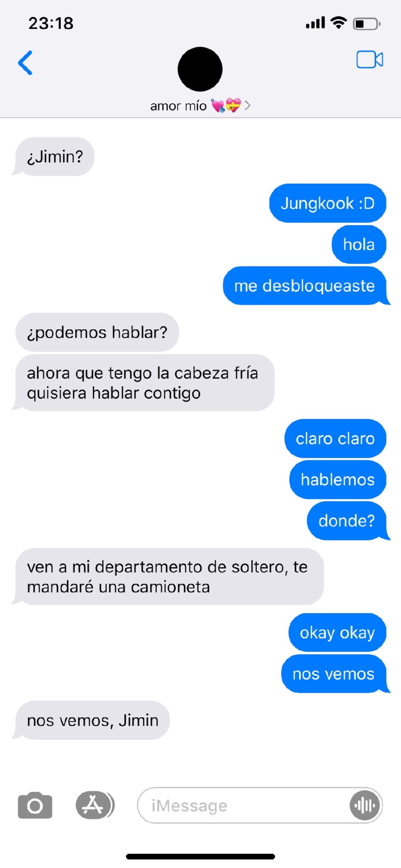The height and width of the screenshot is (868, 401).
Task: Tap the 23:18 clock in status bar
Action: pyautogui.click(x=51, y=23)
